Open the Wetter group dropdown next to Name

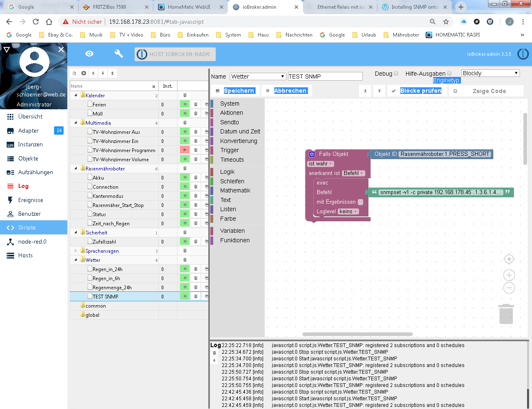point(258,76)
